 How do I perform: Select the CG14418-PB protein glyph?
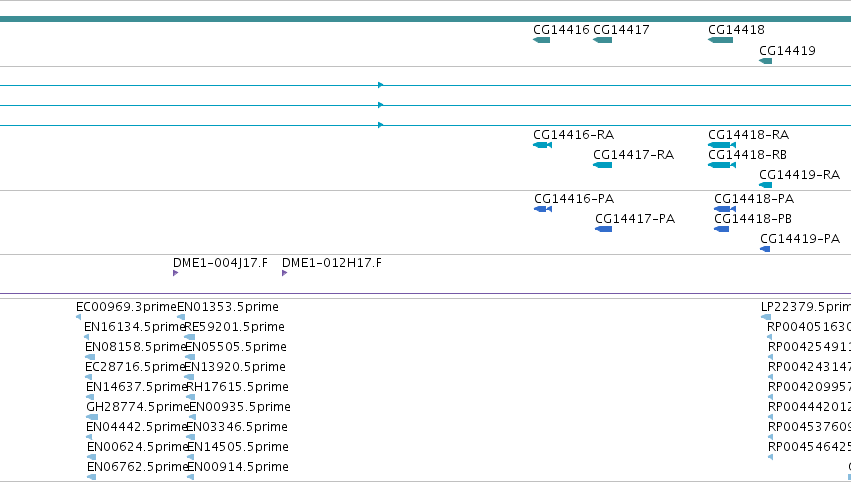pyautogui.click(x=722, y=229)
